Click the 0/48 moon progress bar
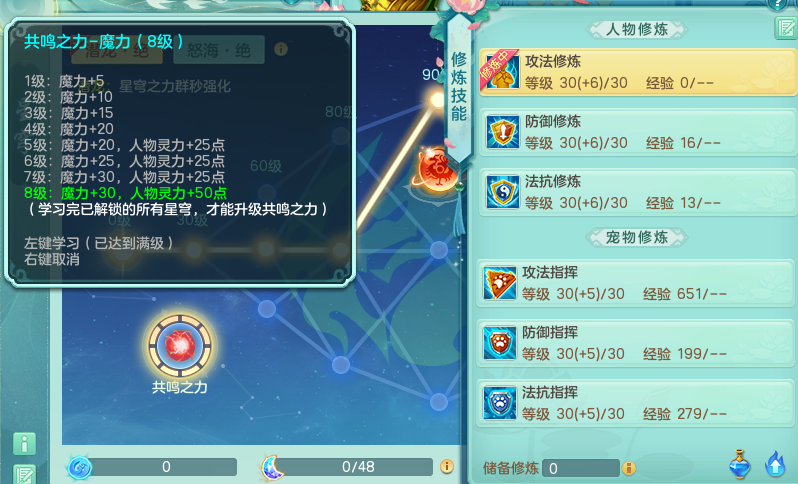798x484 pixels. pyautogui.click(x=348, y=467)
